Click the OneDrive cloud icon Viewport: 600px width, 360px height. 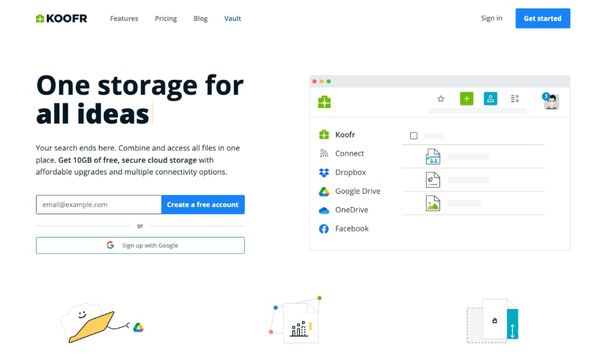coord(324,210)
